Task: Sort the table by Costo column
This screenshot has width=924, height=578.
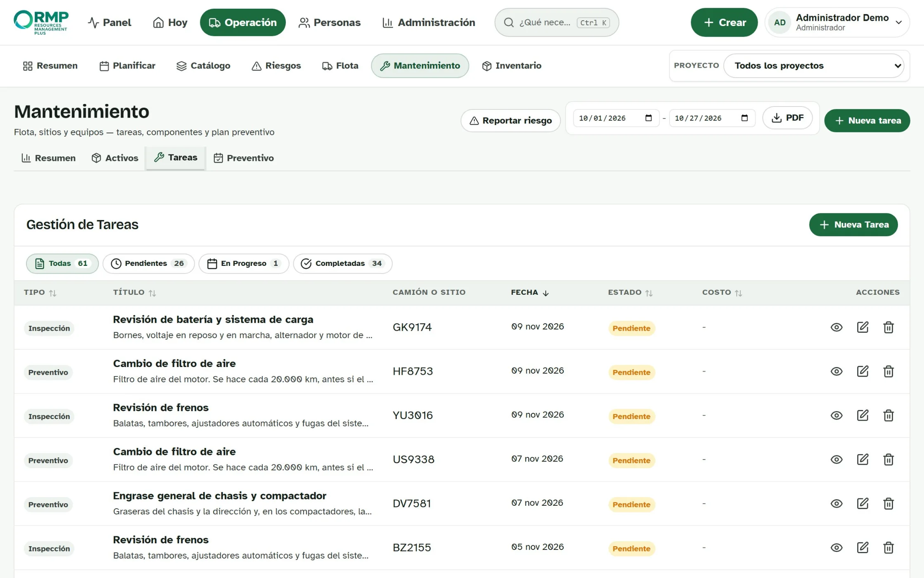Action: pos(722,292)
